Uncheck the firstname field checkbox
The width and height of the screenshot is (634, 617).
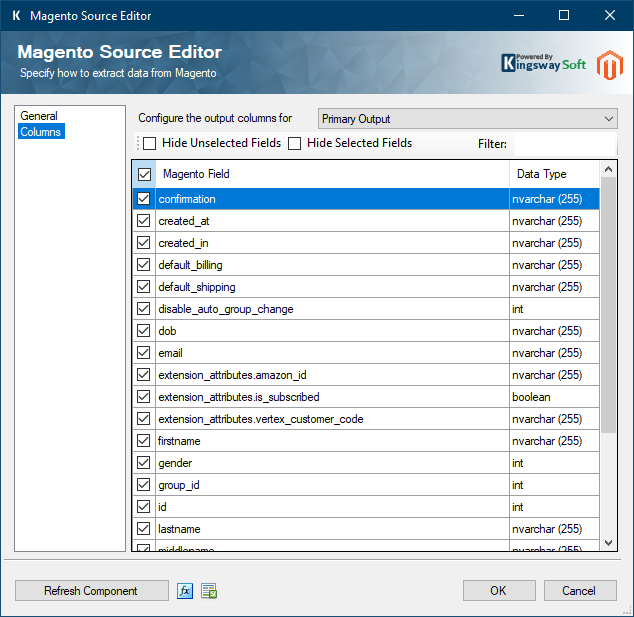click(144, 441)
